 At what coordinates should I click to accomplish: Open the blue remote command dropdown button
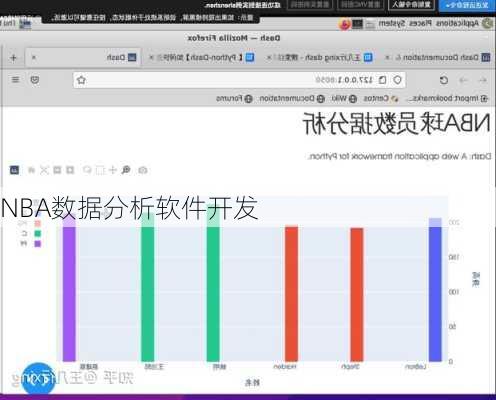pyautogui.click(x=467, y=5)
